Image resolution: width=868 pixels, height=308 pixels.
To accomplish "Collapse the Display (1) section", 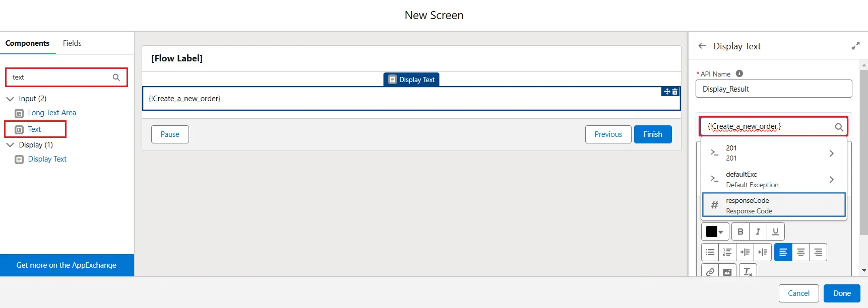I will [x=10, y=145].
